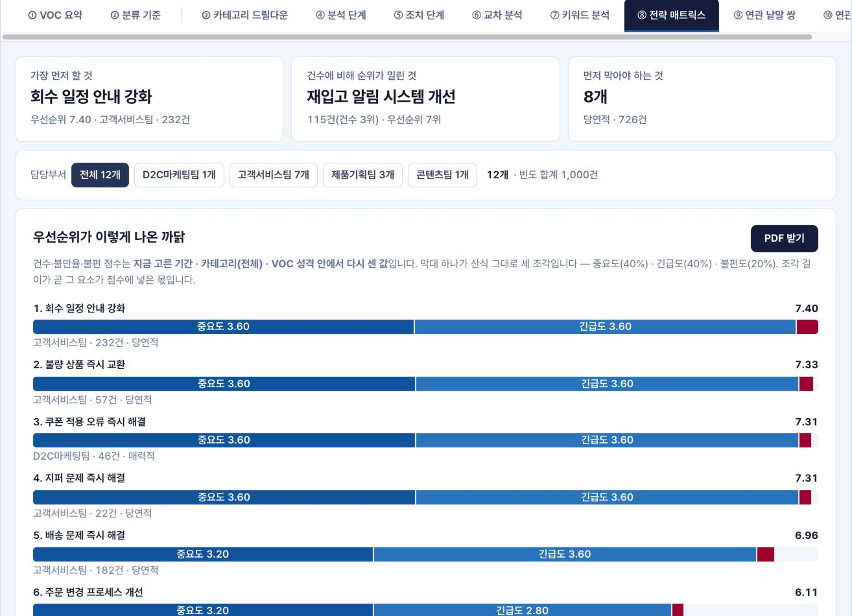Click the 6.96 score of 배송 문제 즉시 해결
The height and width of the screenshot is (616, 852).
(807, 535)
